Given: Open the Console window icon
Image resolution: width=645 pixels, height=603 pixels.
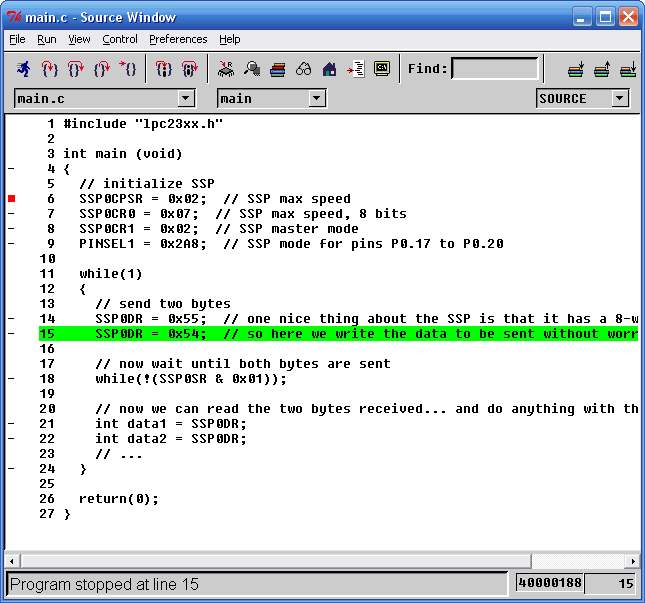Looking at the screenshot, I should 382,69.
